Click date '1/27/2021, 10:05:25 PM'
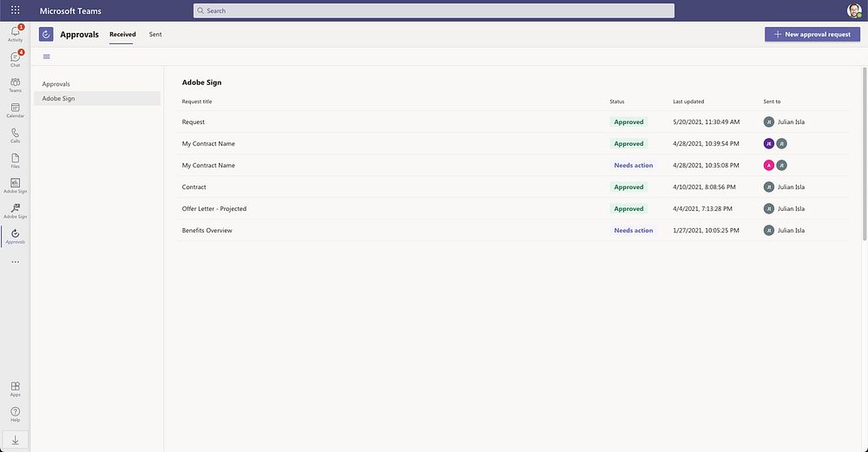 coord(706,230)
